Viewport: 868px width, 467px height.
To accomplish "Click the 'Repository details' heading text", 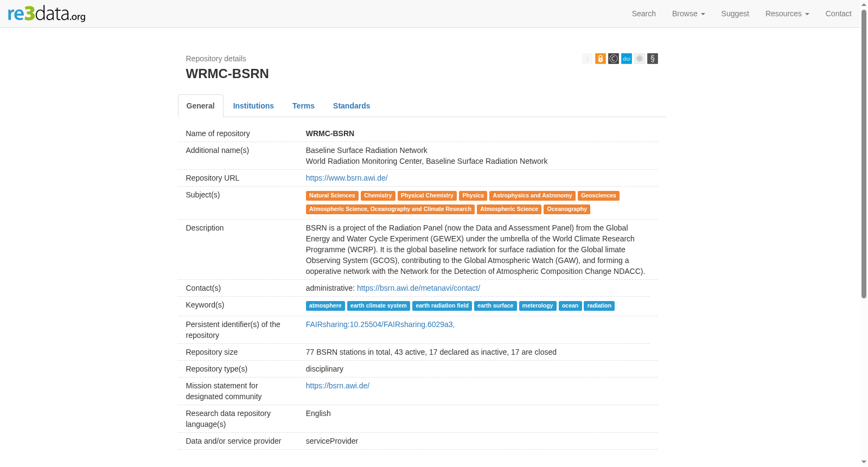I will point(216,59).
